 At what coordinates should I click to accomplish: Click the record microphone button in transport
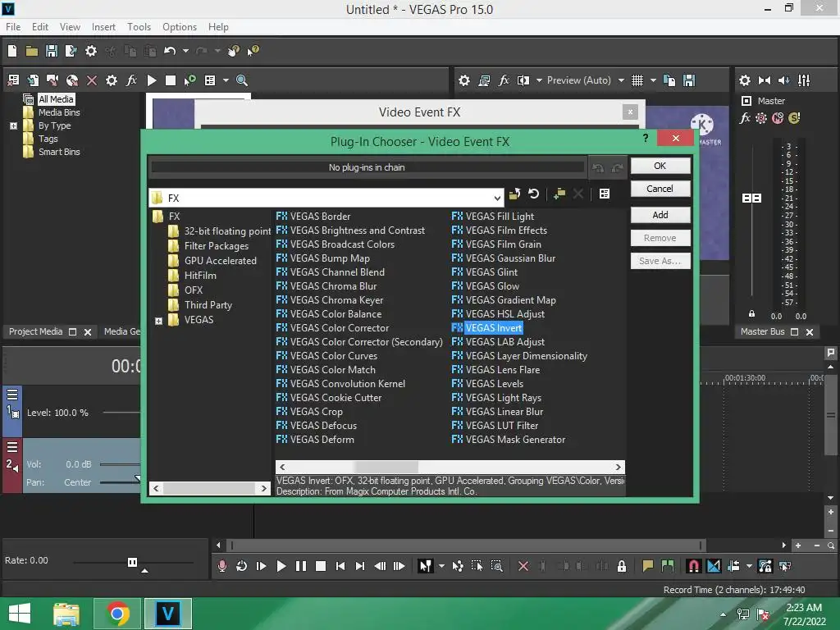coord(221,566)
